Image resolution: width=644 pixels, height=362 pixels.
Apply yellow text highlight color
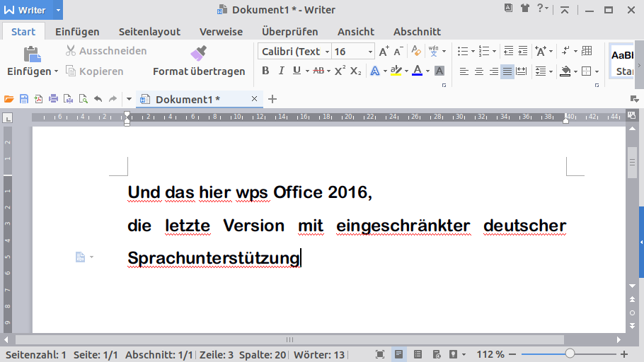pyautogui.click(x=396, y=71)
